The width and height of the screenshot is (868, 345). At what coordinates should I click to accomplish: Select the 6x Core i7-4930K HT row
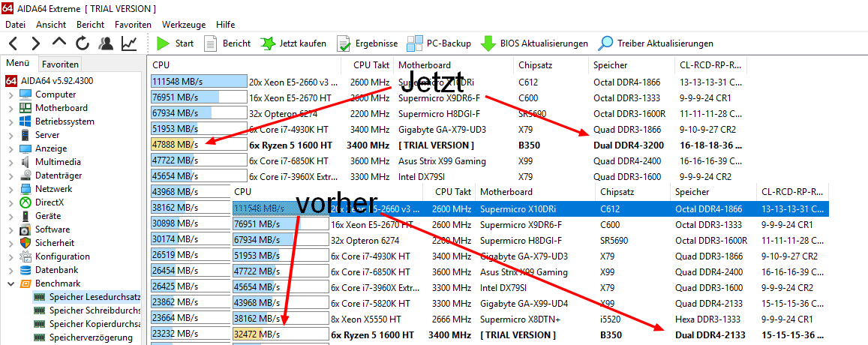(x=449, y=130)
